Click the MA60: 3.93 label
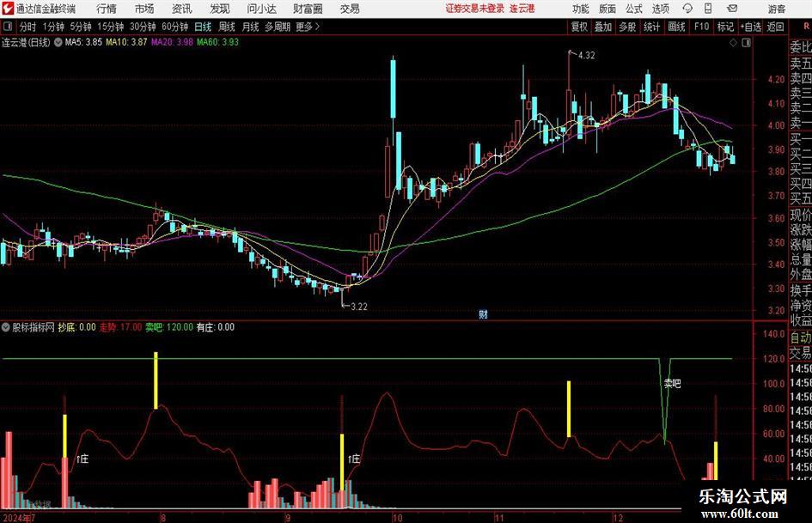The image size is (812, 523). tap(217, 42)
